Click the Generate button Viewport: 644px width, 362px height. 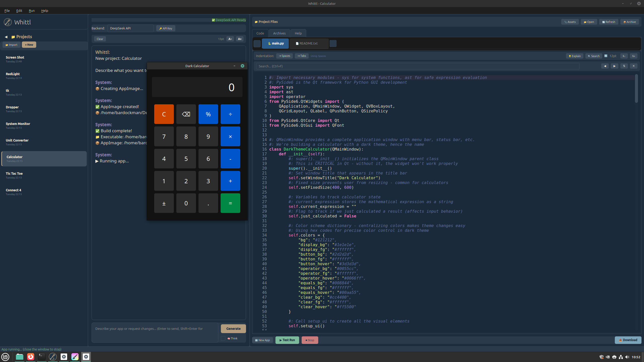233,329
